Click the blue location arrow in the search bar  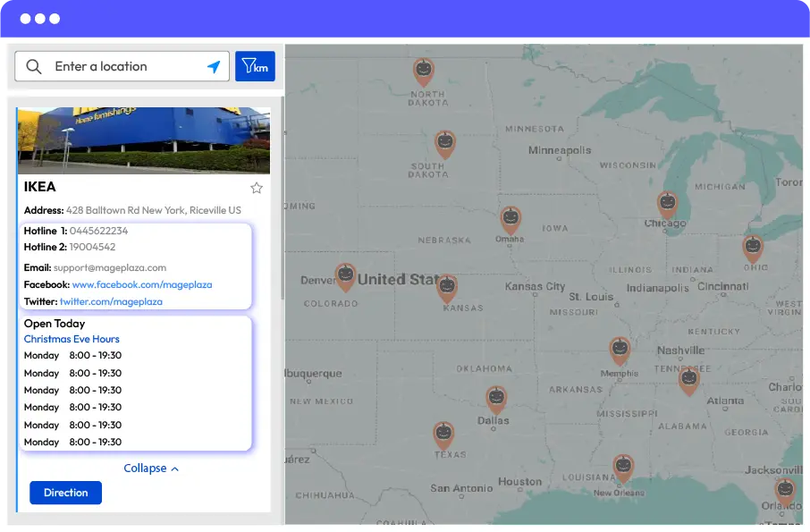point(214,65)
